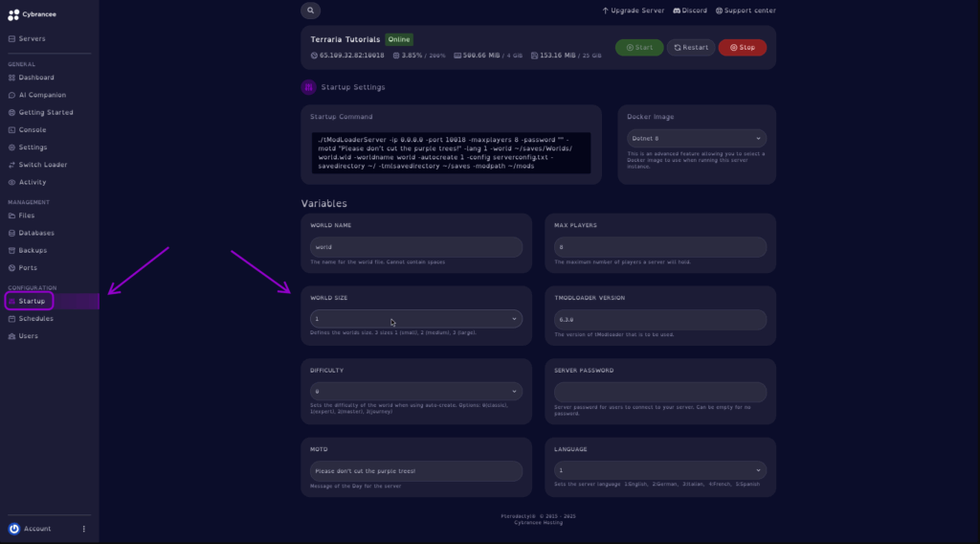Open Databases in sidebar
The height and width of the screenshot is (544, 980).
tap(36, 234)
